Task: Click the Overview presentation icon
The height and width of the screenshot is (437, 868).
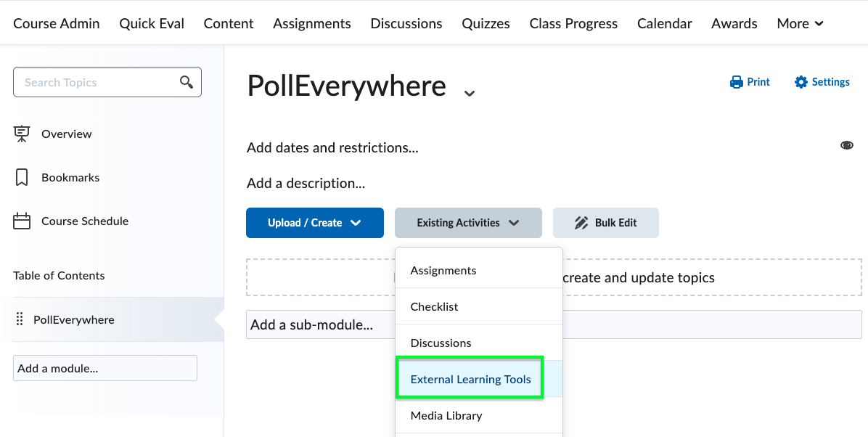Action: [22, 134]
